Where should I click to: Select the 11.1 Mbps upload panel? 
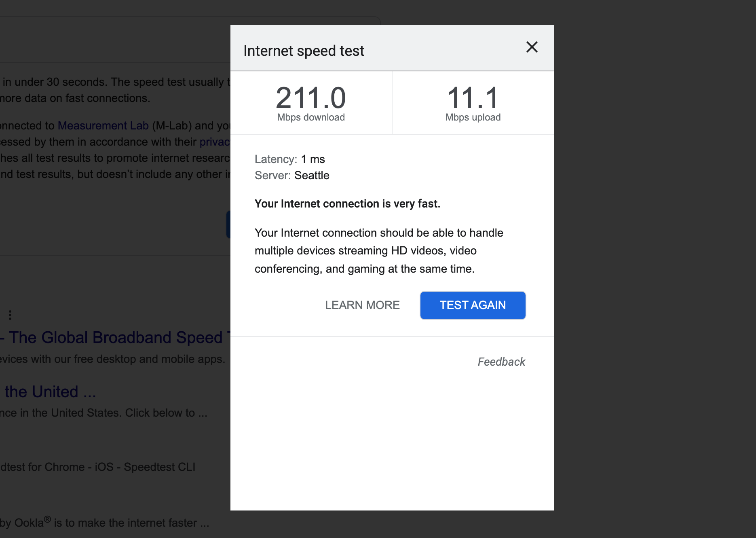click(473, 102)
